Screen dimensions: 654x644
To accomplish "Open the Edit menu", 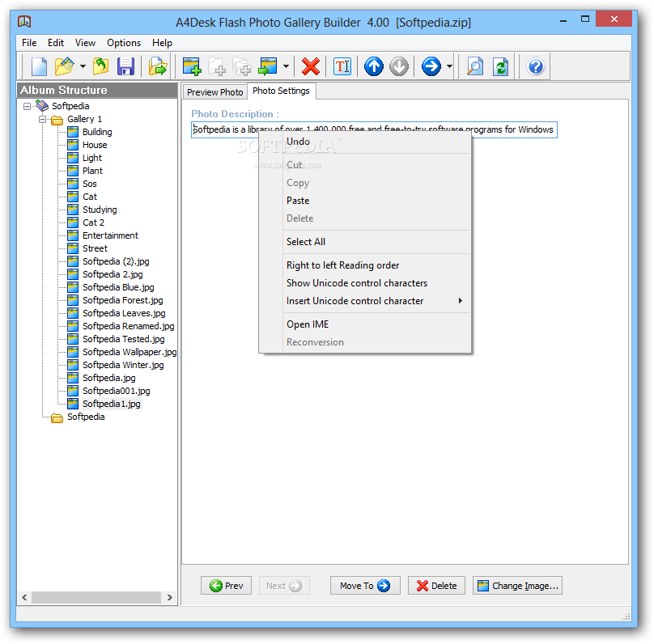I will [x=56, y=43].
